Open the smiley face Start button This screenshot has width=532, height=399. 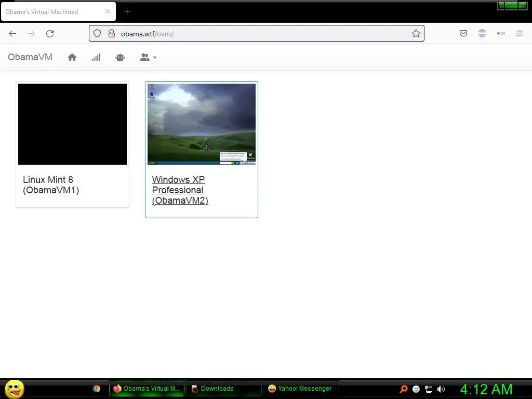[14, 389]
